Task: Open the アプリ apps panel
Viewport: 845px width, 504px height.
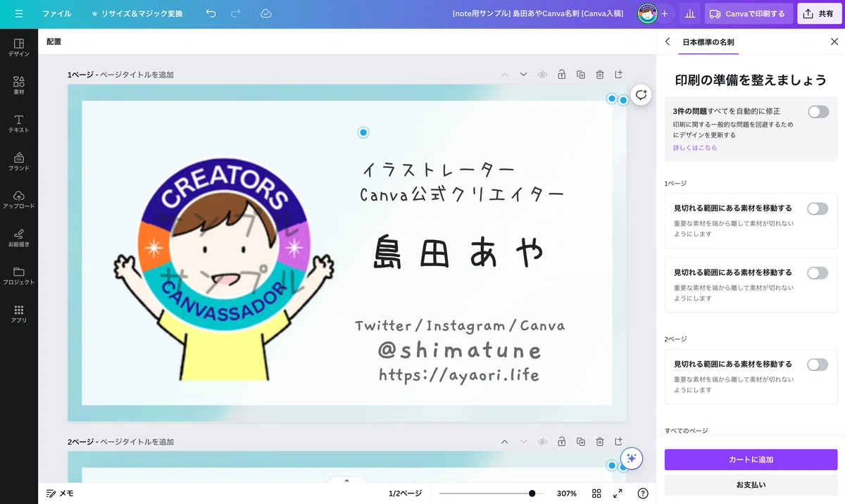Action: tap(19, 314)
